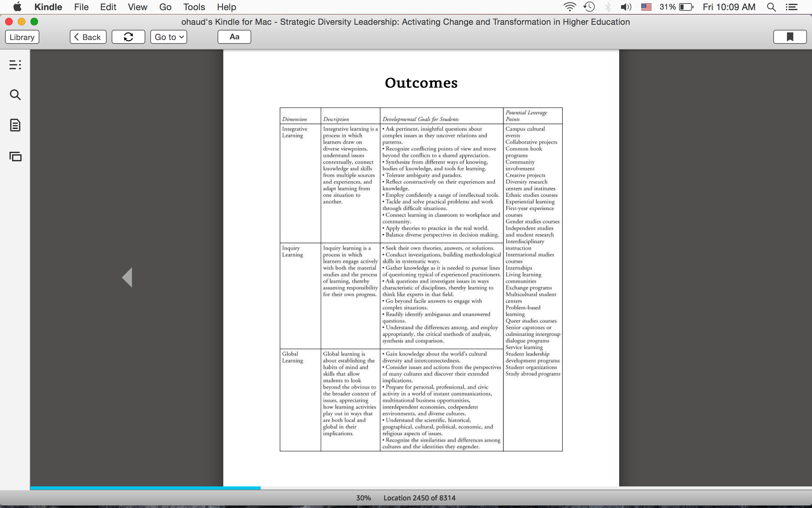The height and width of the screenshot is (508, 812).
Task: Open the US flag input source menu
Action: pyautogui.click(x=646, y=7)
